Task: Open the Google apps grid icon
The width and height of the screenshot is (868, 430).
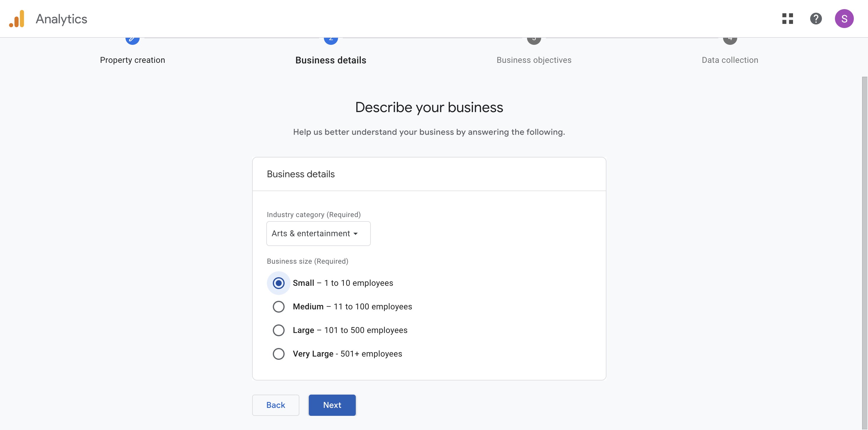Action: coord(787,19)
